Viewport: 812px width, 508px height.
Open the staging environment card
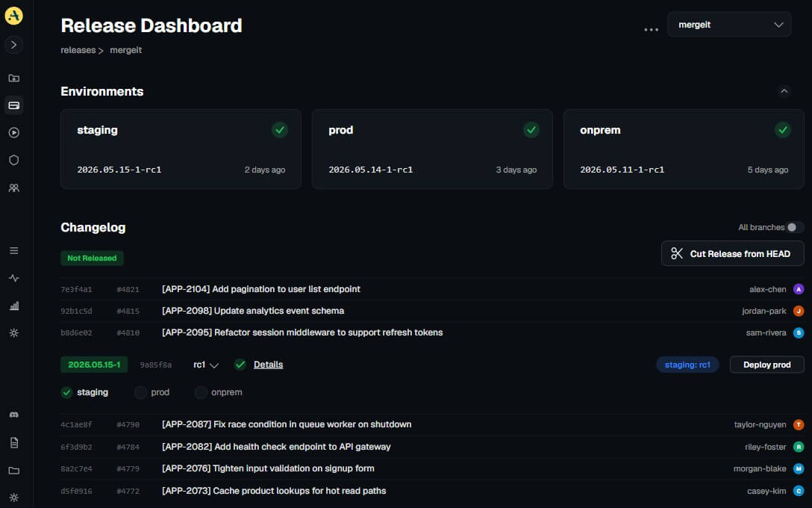click(x=181, y=149)
